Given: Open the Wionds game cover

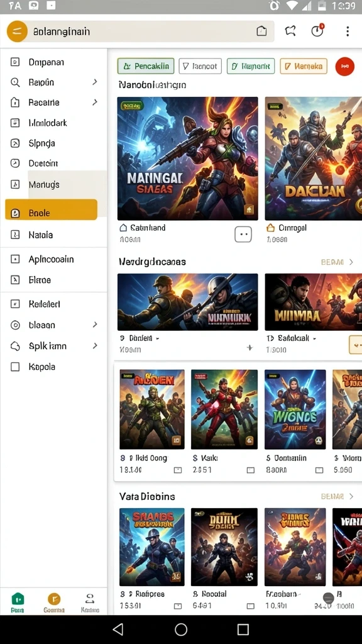Looking at the screenshot, I should [295, 409].
